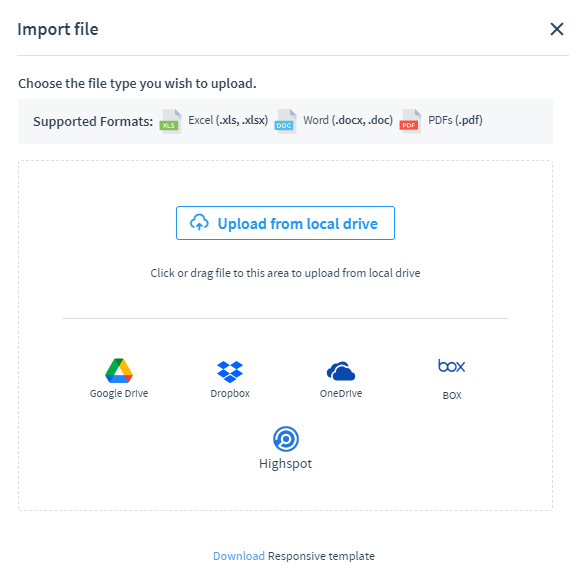The height and width of the screenshot is (580, 580).
Task: Click the Highspot label text
Action: click(286, 464)
